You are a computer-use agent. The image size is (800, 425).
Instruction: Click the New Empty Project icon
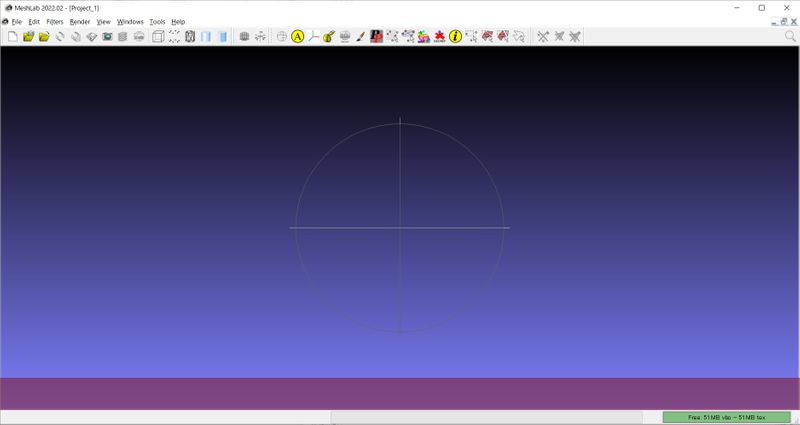pos(12,36)
